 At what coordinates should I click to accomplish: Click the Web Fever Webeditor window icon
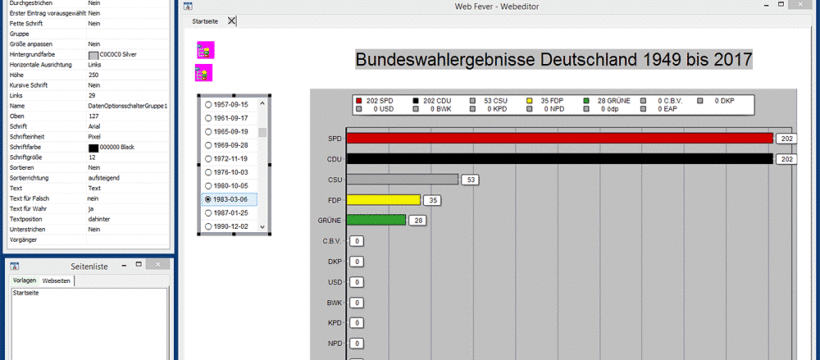click(189, 7)
